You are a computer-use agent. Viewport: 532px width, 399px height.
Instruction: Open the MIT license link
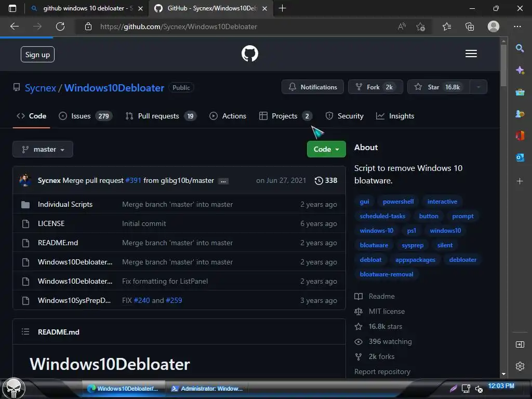click(387, 312)
